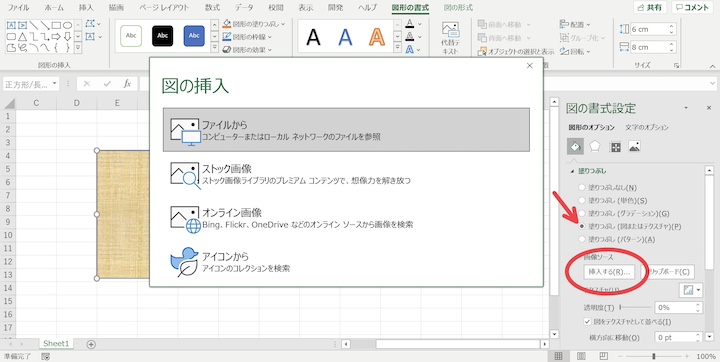Viewport: 720px width, 362px height.
Task: Choose ファイルから to browse local files
Action: [x=346, y=130]
